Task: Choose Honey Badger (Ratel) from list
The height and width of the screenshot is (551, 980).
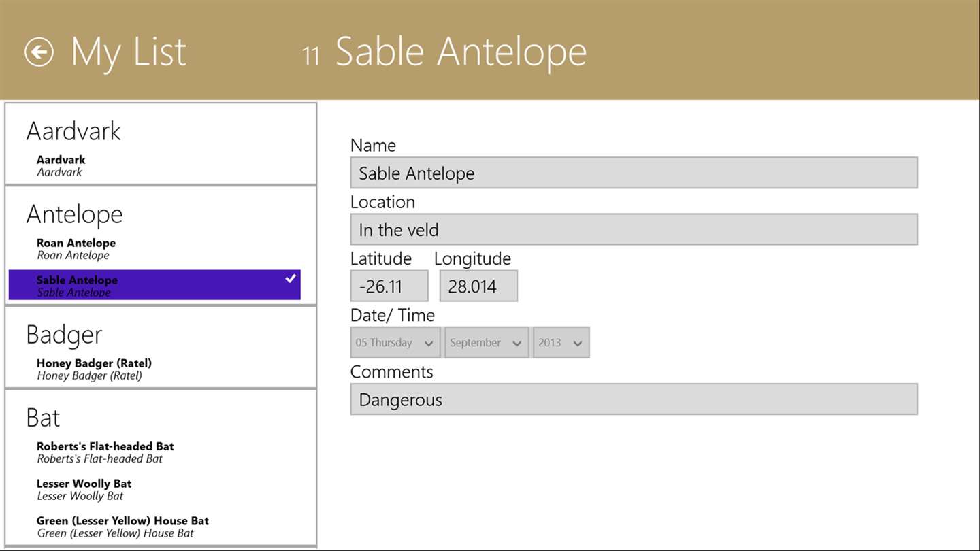Action: click(94, 369)
